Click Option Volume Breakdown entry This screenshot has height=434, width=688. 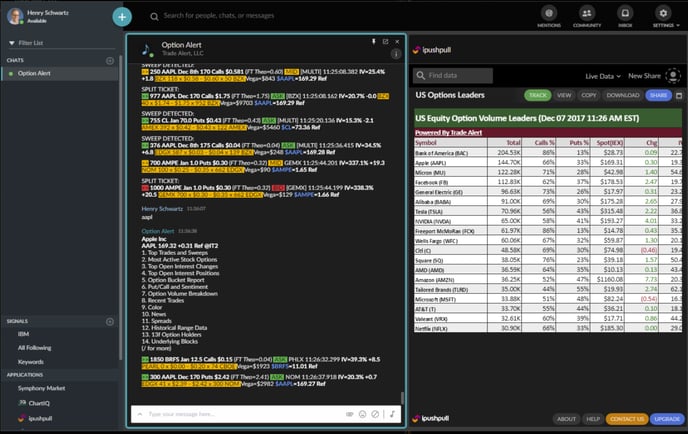tap(179, 294)
